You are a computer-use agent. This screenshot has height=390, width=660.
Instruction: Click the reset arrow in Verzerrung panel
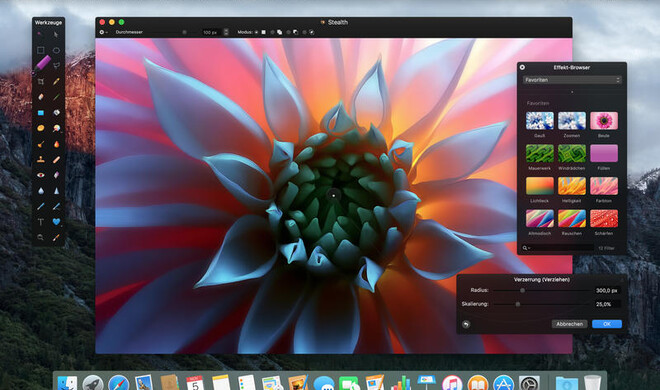pos(466,324)
